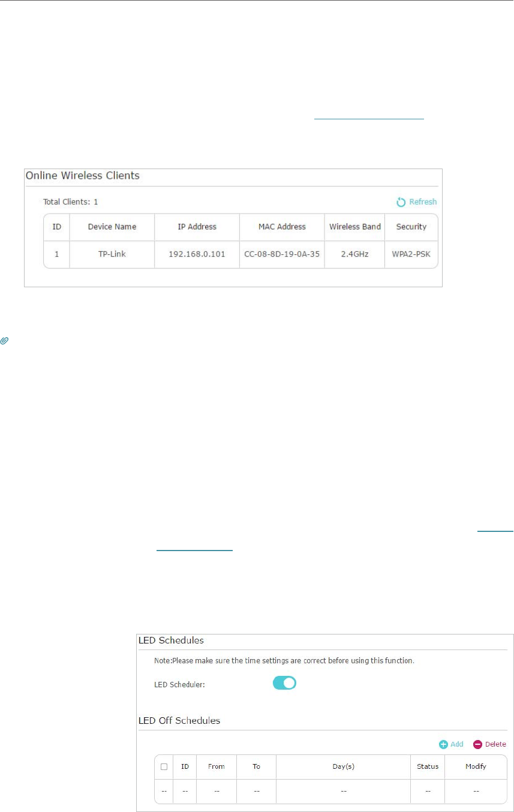Select the WPA2-PSK security cell
The height and width of the screenshot is (812, 514).
point(411,254)
